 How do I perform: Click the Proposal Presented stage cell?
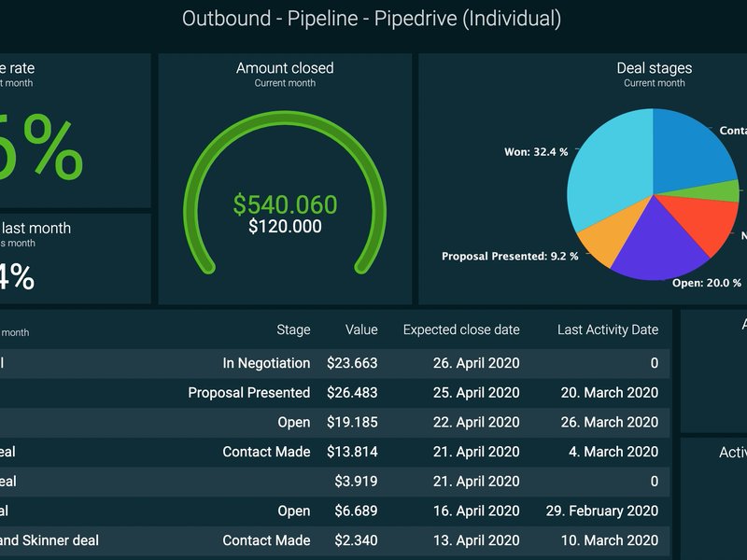[248, 393]
